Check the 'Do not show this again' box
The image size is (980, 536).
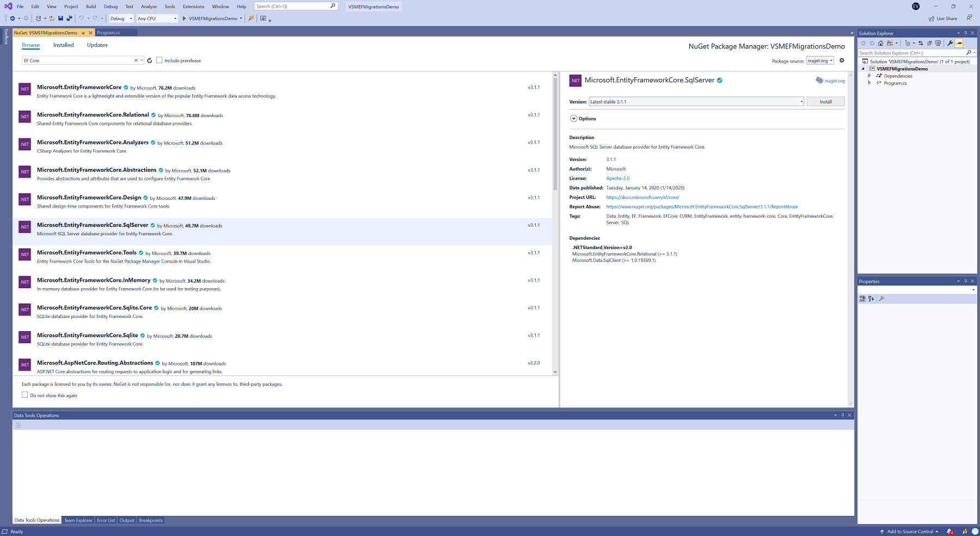(x=24, y=395)
